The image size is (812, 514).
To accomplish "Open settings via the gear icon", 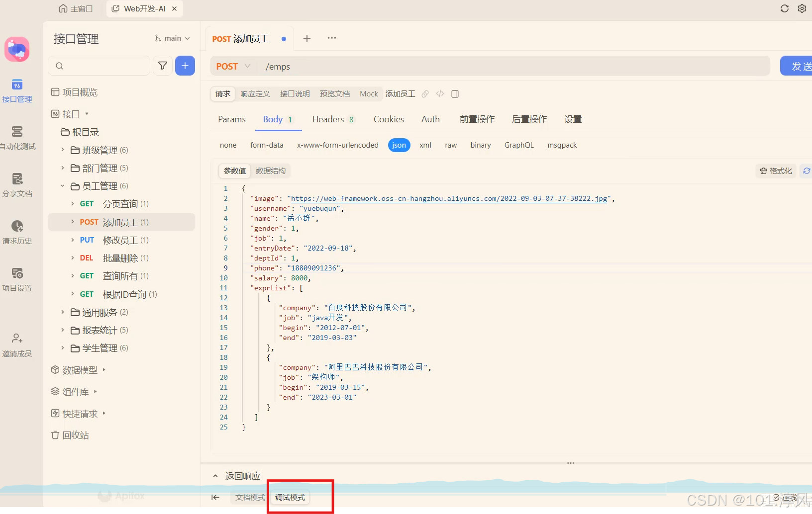I will (802, 8).
